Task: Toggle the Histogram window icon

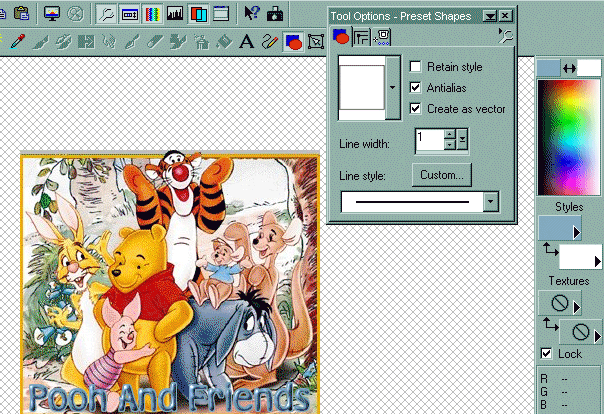Action: tap(175, 14)
